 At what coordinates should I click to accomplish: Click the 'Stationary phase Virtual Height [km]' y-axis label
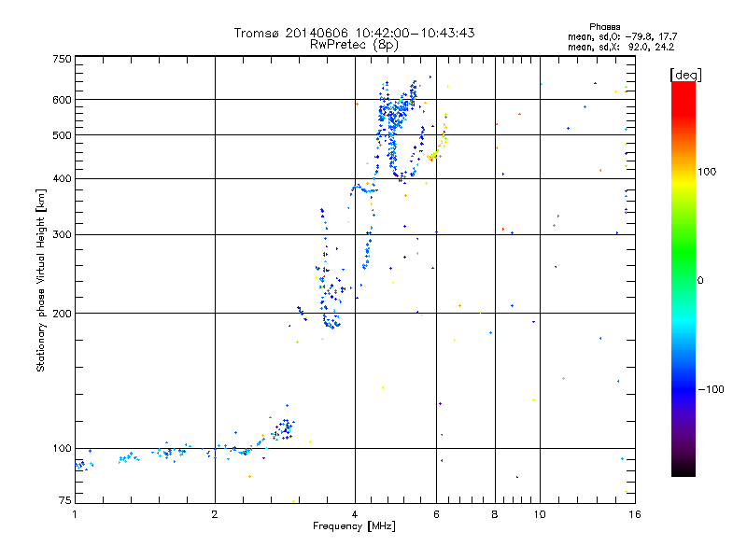pyautogui.click(x=41, y=281)
